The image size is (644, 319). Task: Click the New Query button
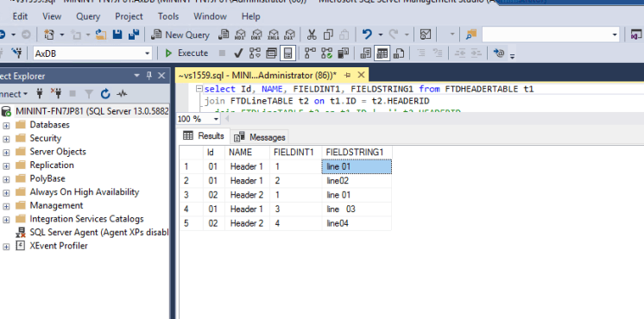[180, 34]
